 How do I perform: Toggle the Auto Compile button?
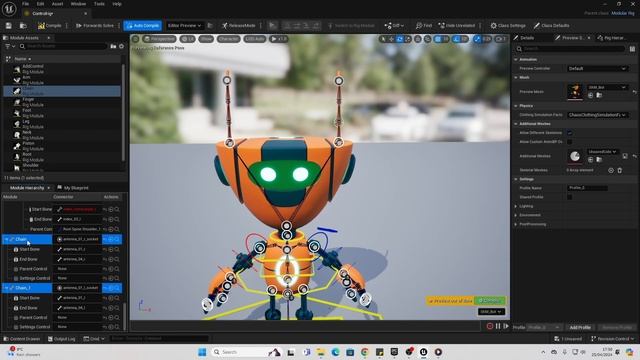pyautogui.click(x=142, y=26)
